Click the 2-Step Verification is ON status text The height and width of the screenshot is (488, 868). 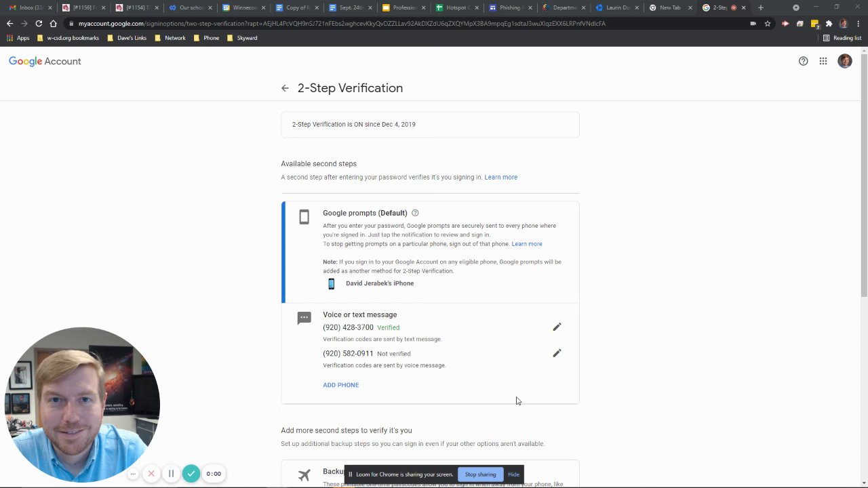point(353,125)
